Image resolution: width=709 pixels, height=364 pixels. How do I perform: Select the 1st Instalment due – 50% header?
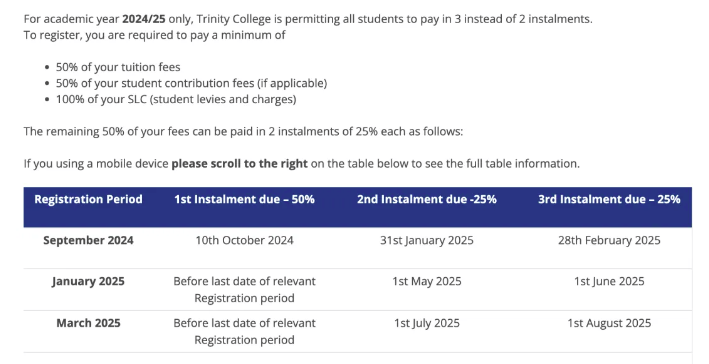point(244,199)
